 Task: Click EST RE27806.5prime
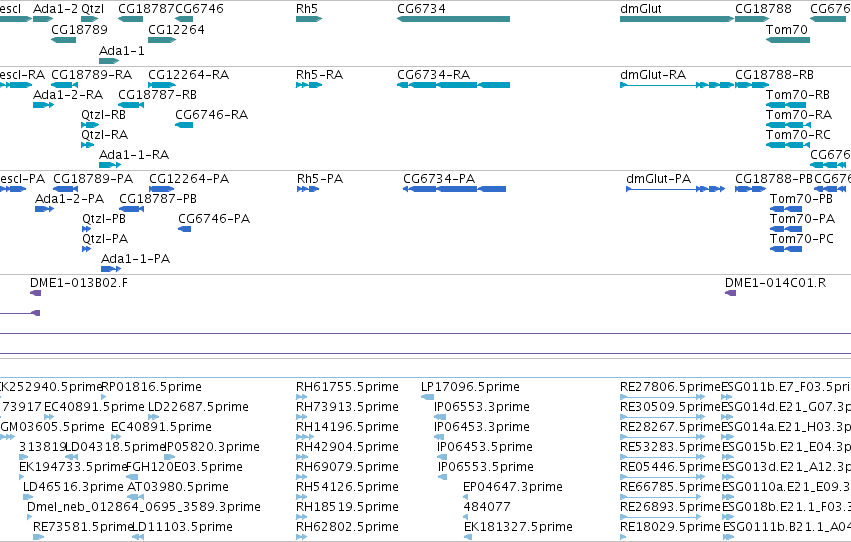pyautogui.click(x=663, y=397)
